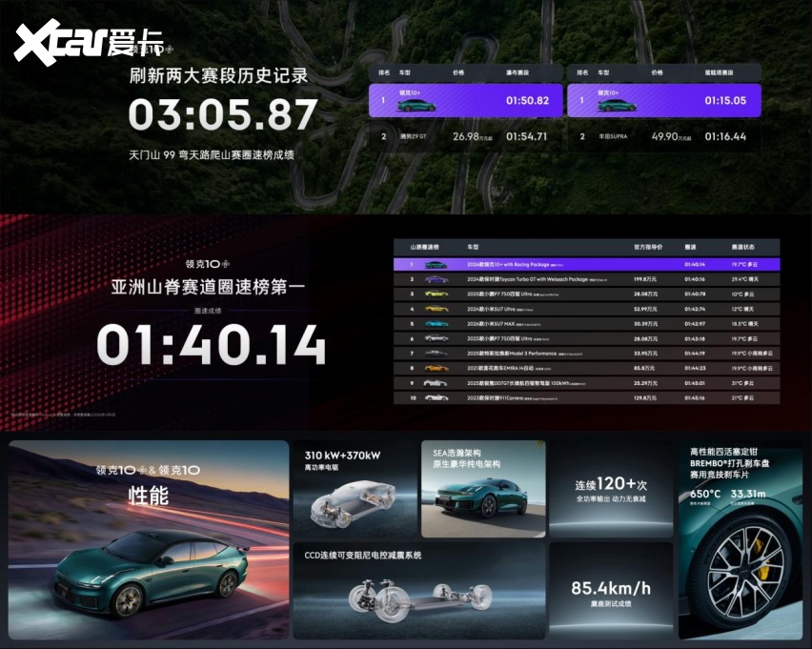Screen dimensions: 812x649
Task: Click the 丰田SUPRA model name
Action: (613, 136)
